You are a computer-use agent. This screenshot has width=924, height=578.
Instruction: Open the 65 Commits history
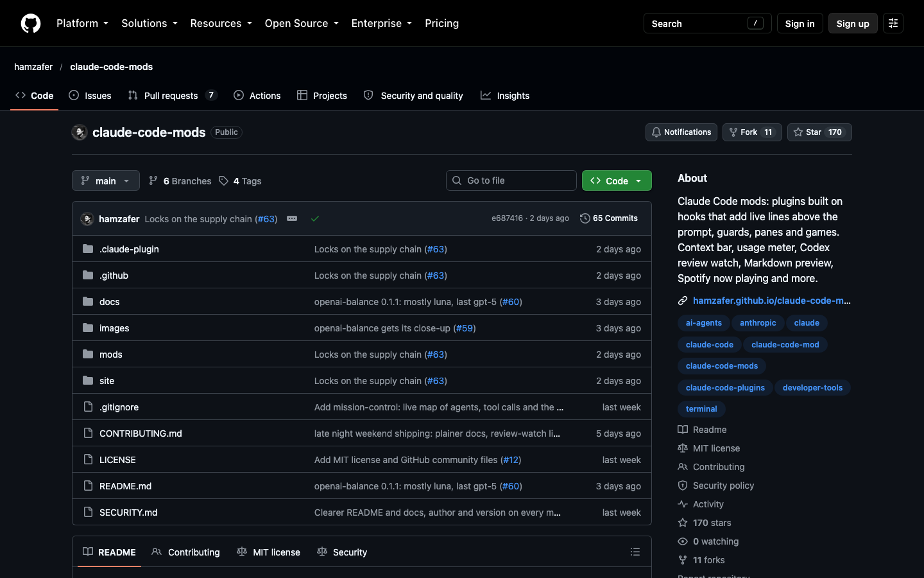pos(609,218)
